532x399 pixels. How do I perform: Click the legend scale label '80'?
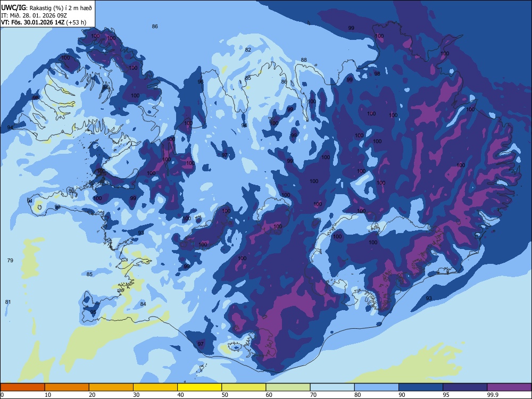358,395
